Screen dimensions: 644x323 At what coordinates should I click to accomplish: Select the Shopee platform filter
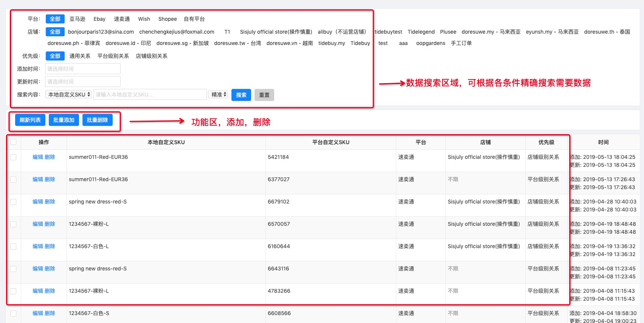point(167,19)
